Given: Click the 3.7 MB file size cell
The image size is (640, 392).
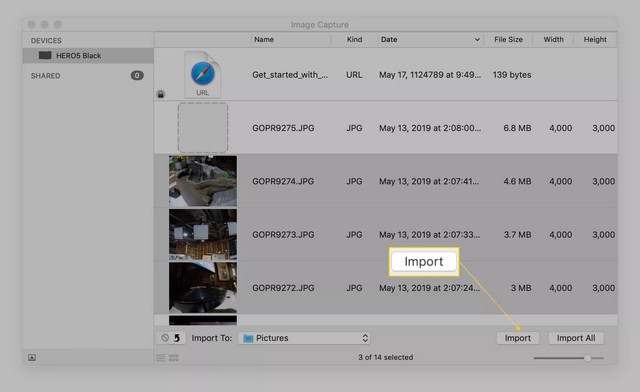Looking at the screenshot, I should (x=517, y=235).
